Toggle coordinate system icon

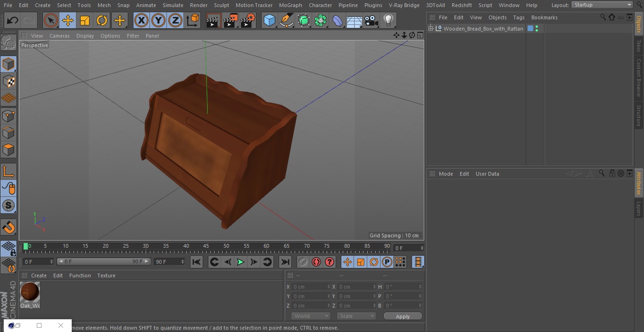(193, 21)
